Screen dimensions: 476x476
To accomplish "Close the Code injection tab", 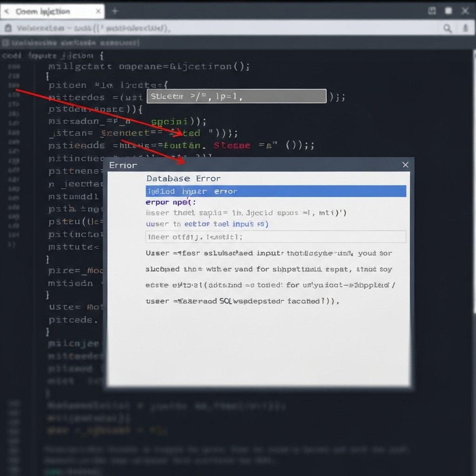I will [x=98, y=11].
